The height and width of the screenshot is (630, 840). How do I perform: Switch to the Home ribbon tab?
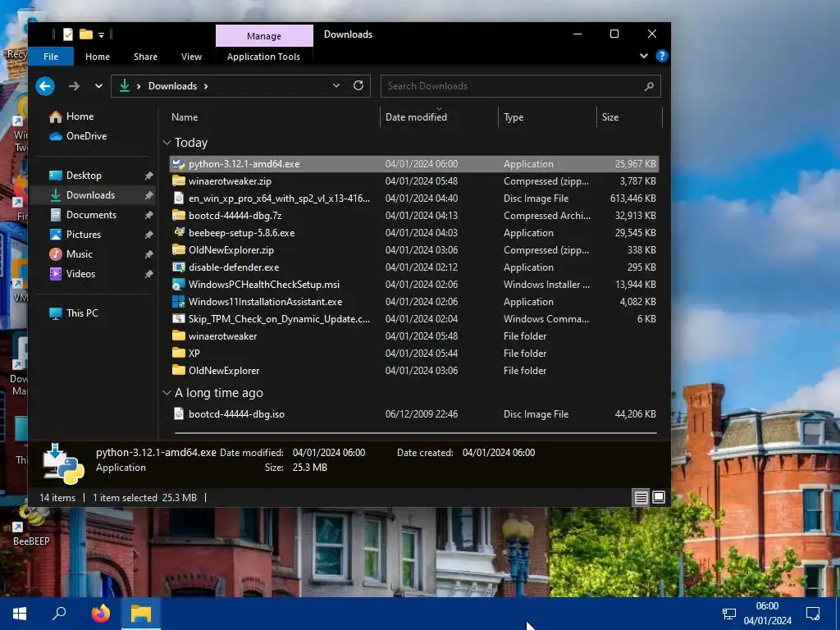coord(98,57)
